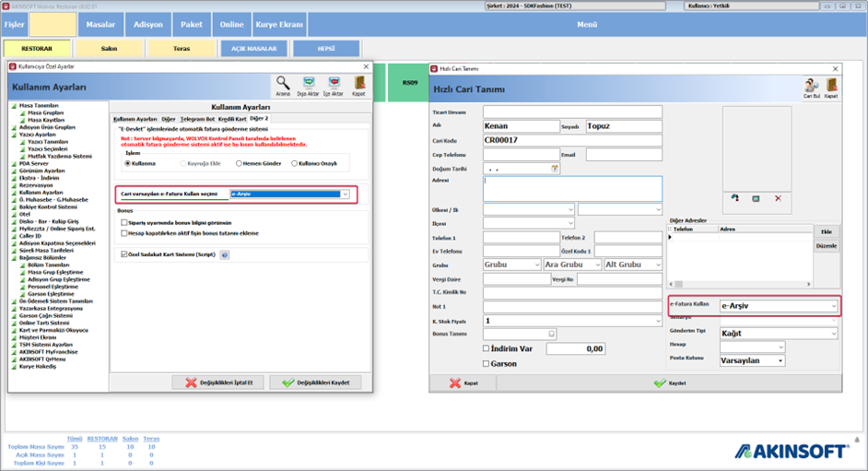868x471 pixels.
Task: Check the Garson checkbox
Action: [486, 364]
